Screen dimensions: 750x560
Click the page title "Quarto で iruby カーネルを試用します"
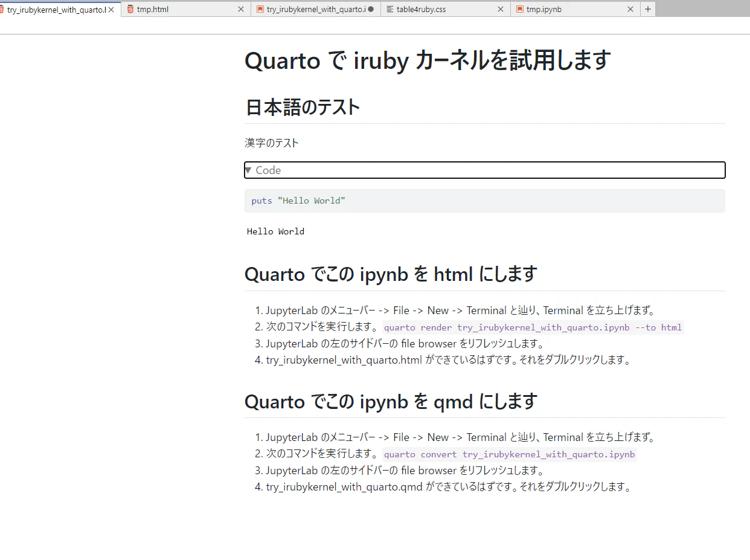[x=428, y=60]
